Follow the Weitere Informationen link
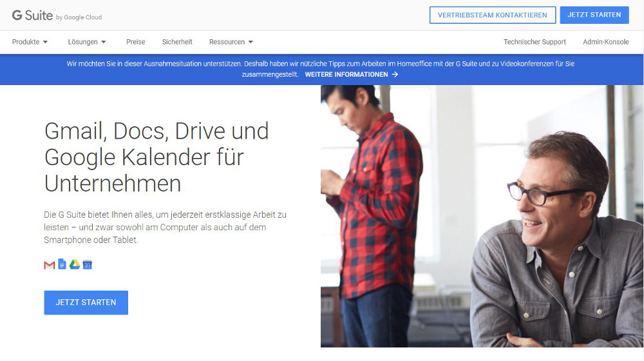Screen dimensions: 644x361 (352, 74)
